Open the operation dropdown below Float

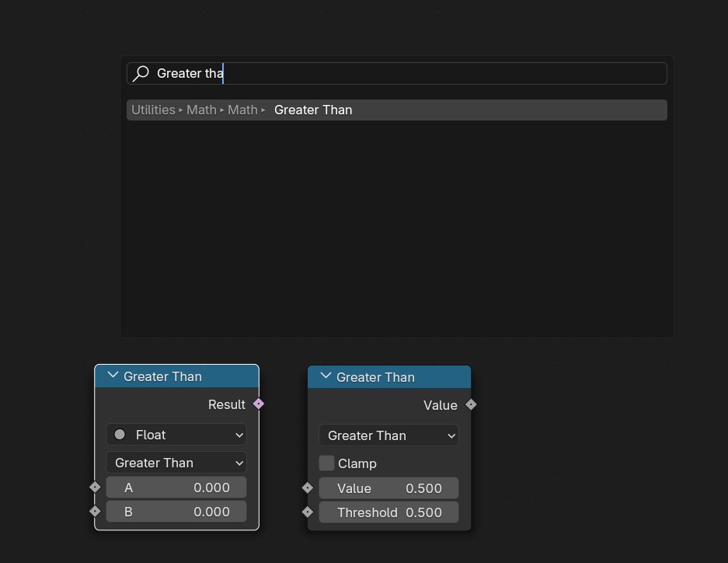click(x=176, y=463)
